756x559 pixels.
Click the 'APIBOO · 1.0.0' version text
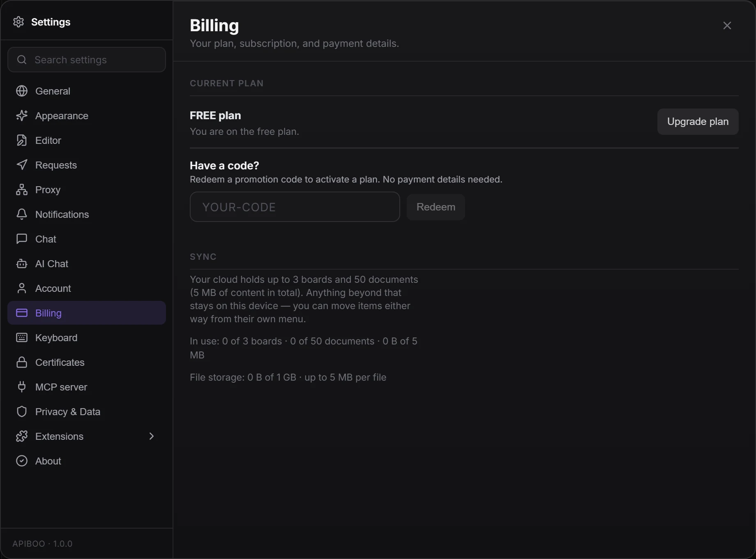[x=42, y=543]
